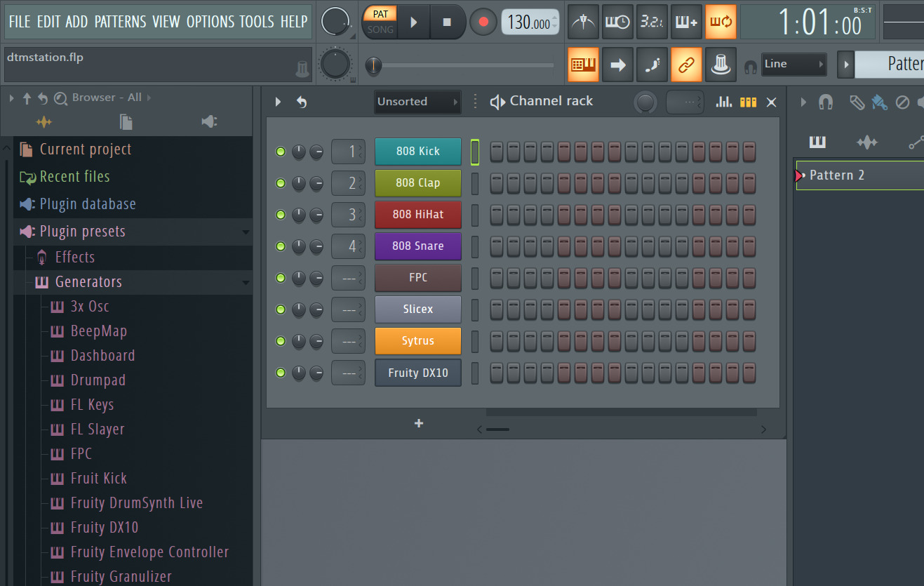Click the metronome icon

pos(584,22)
